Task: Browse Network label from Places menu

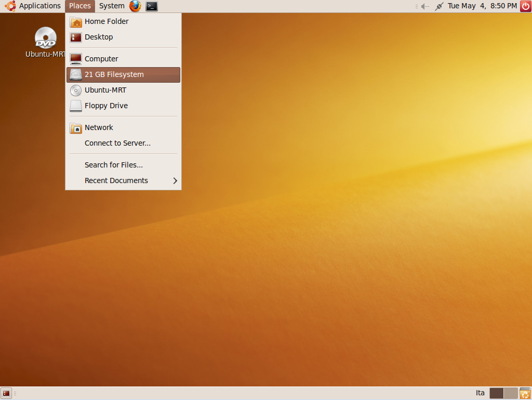Action: pyautogui.click(x=99, y=127)
